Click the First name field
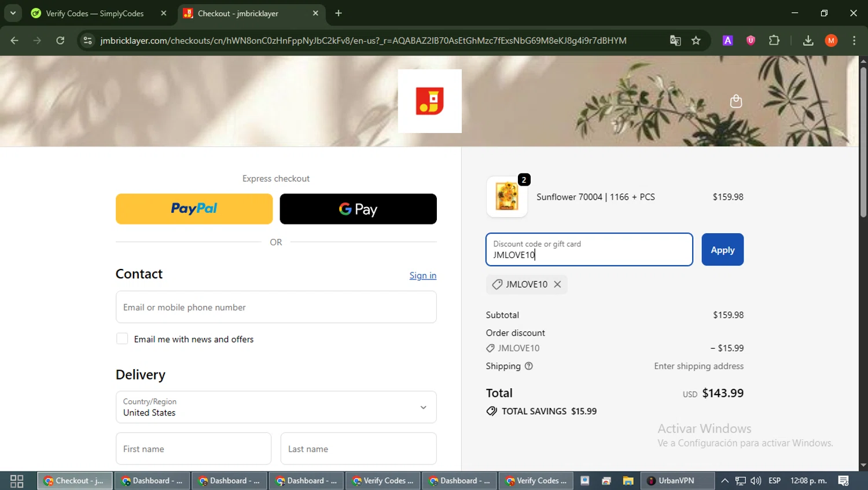Screen dimensions: 868x490 pyautogui.click(x=193, y=448)
